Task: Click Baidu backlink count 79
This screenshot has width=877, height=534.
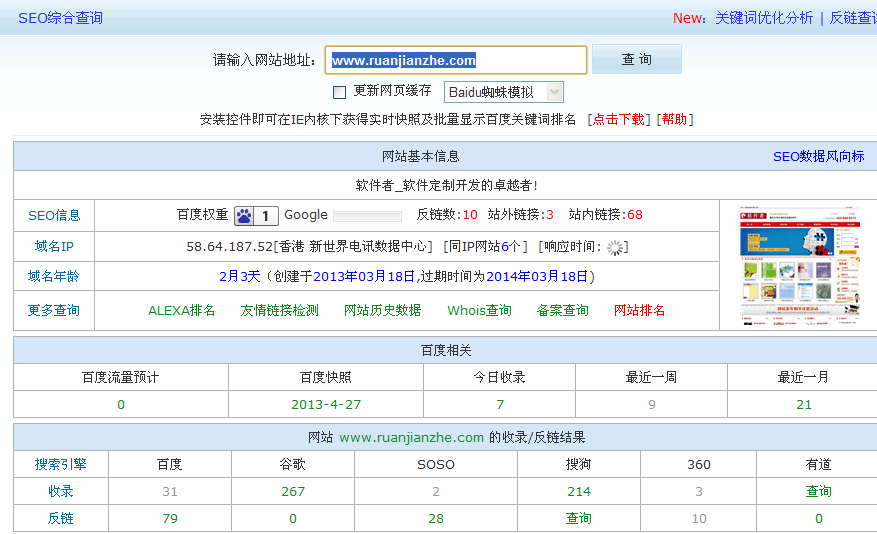Action: pos(170,518)
